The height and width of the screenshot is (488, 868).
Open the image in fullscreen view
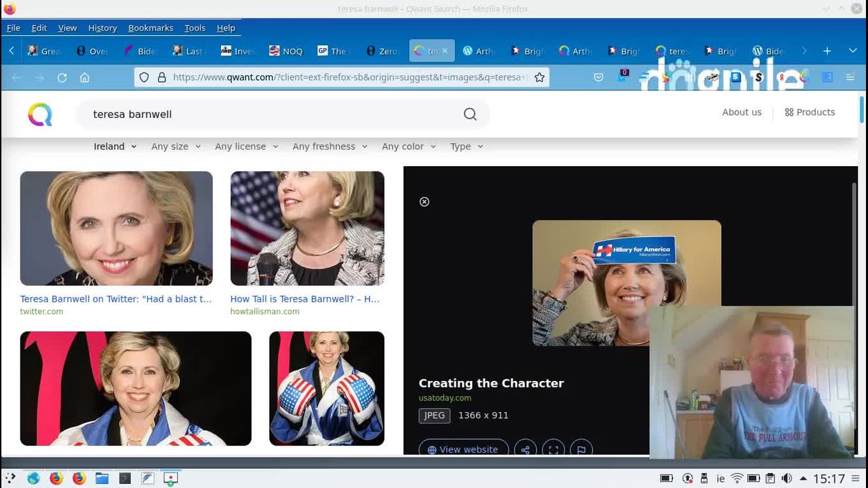tap(553, 449)
